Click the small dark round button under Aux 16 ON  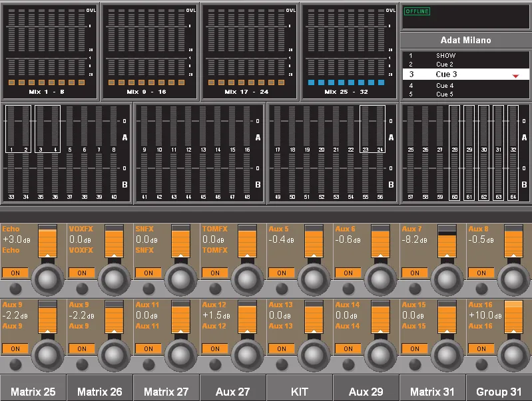[481, 364]
